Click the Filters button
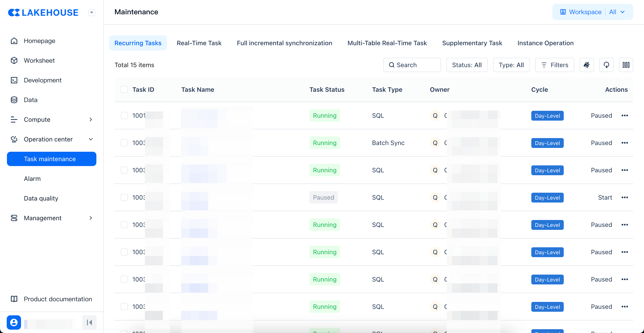Screen dimensions: 644x333 click(554, 65)
